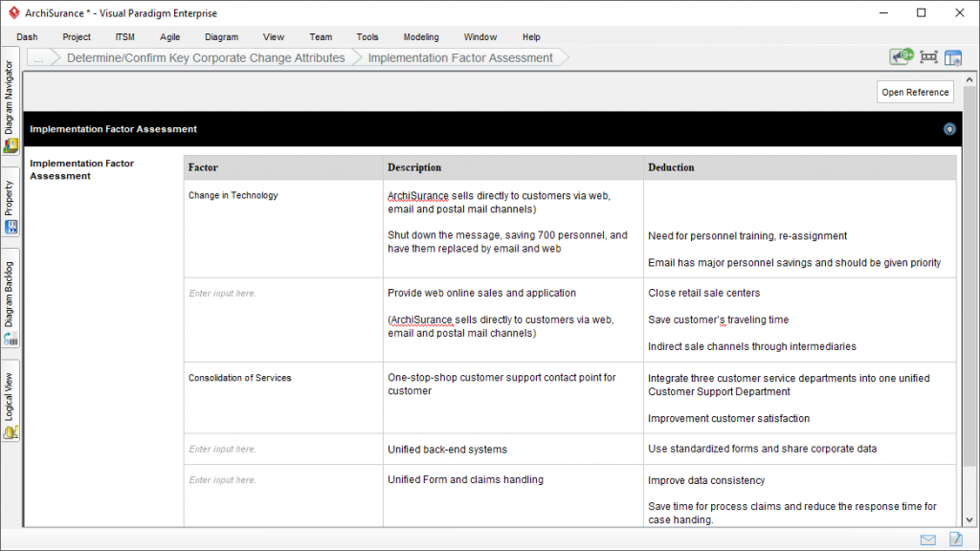980x551 pixels.
Task: Expand the breadcrumb ellipsis at the start
Action: (39, 58)
